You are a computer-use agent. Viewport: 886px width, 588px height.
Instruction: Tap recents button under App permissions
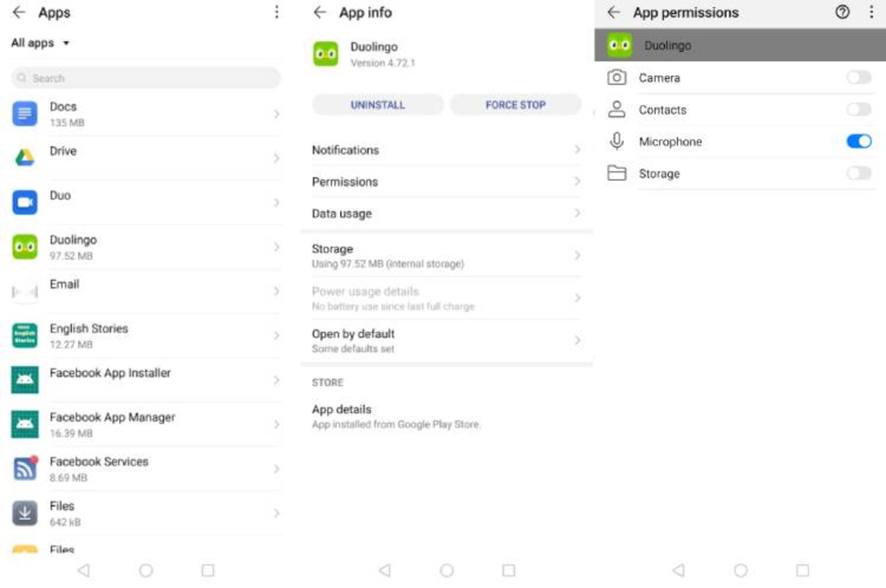[x=802, y=570]
